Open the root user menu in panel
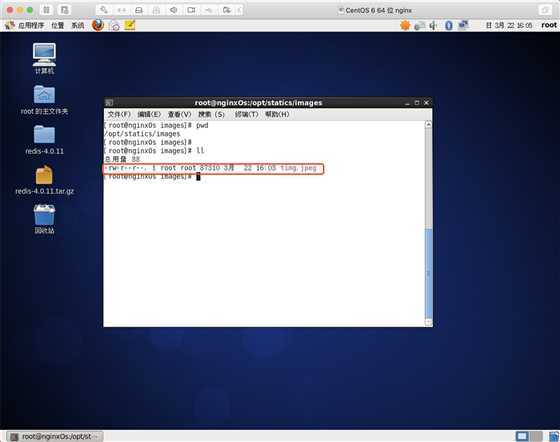 click(549, 25)
